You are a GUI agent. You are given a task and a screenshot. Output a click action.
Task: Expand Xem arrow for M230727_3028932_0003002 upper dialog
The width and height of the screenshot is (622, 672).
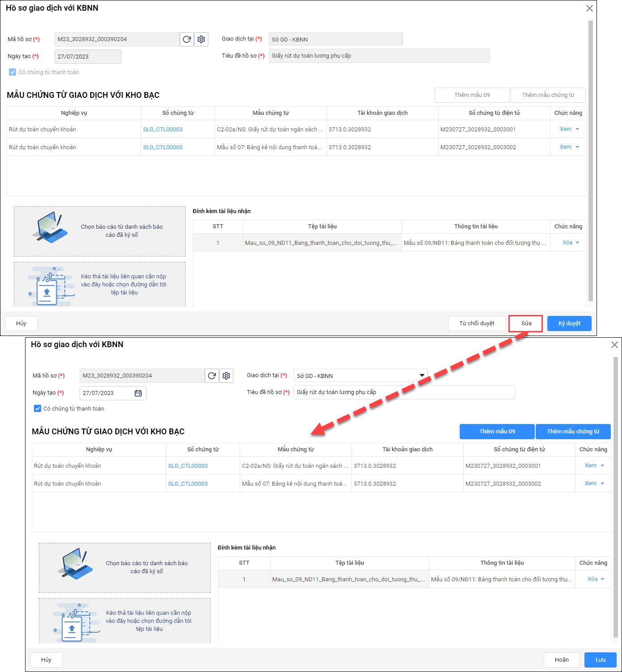577,147
